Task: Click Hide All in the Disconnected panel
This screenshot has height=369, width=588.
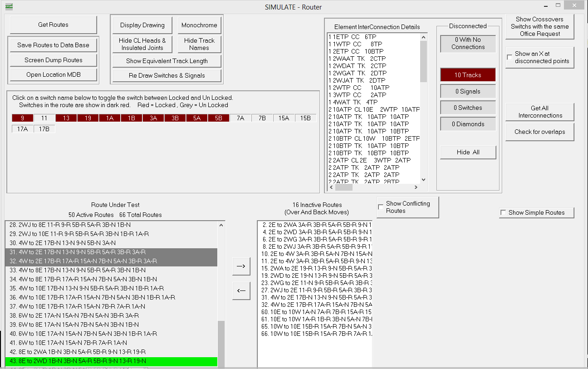Action: pyautogui.click(x=468, y=152)
